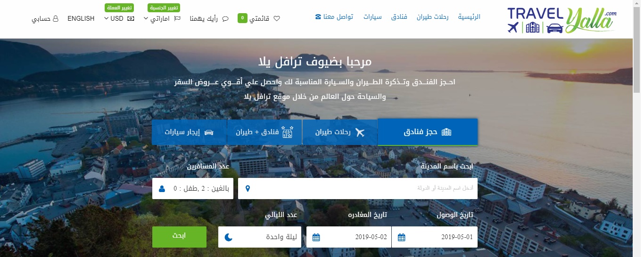644x257 pixels.
Task: Click the person icon in travelers field
Action: (x=162, y=189)
